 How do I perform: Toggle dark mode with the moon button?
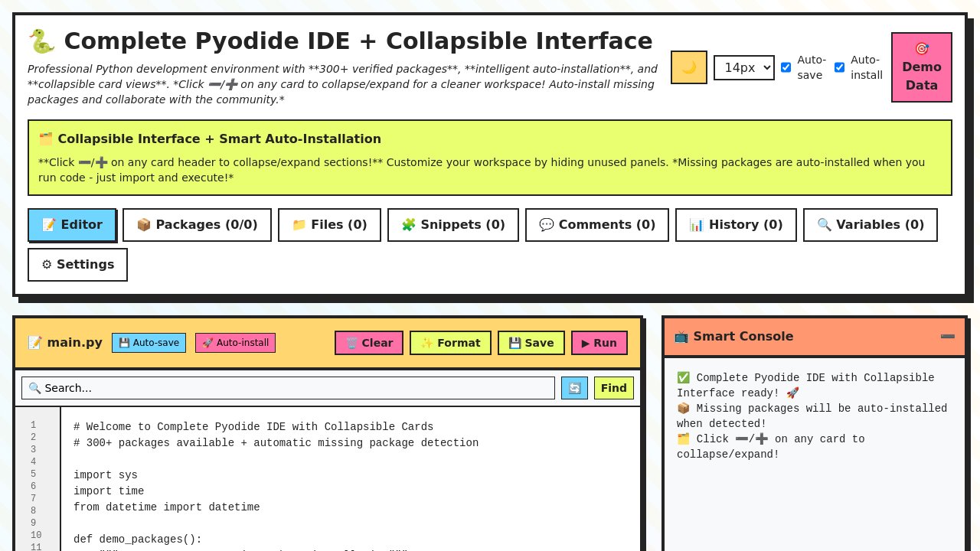(689, 67)
